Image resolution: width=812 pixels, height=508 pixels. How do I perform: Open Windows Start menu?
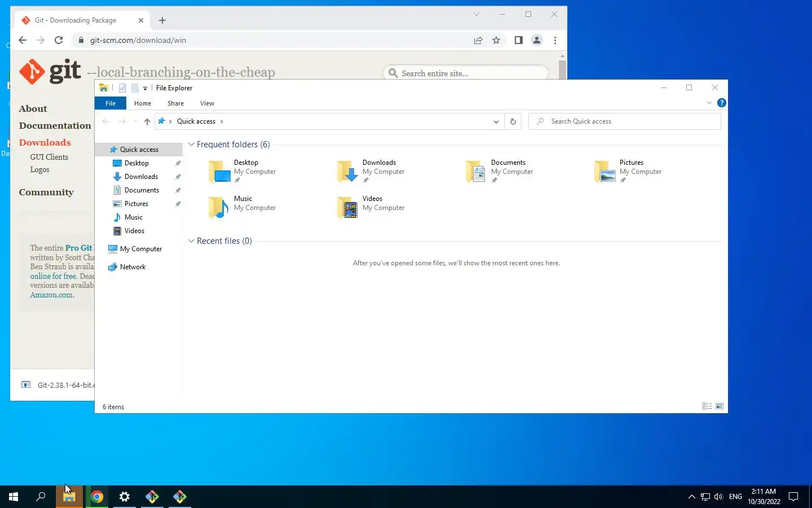pyautogui.click(x=14, y=497)
